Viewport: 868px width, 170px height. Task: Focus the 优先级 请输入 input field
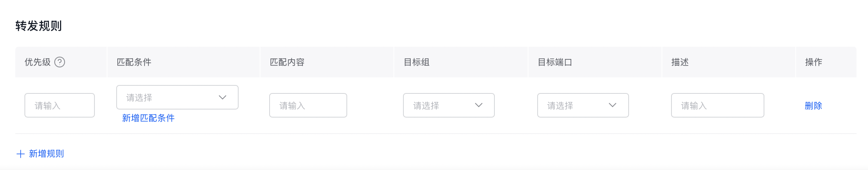point(59,105)
